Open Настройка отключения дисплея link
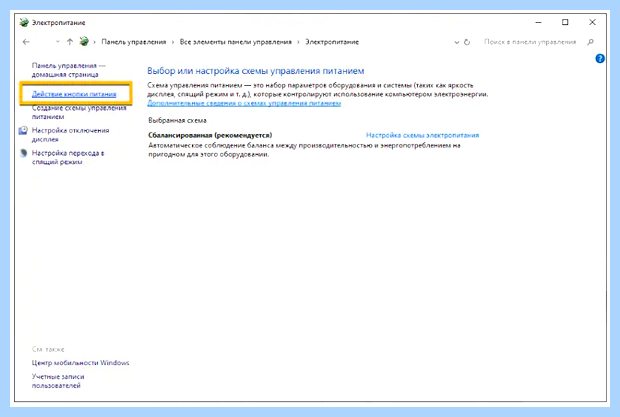 (x=70, y=135)
